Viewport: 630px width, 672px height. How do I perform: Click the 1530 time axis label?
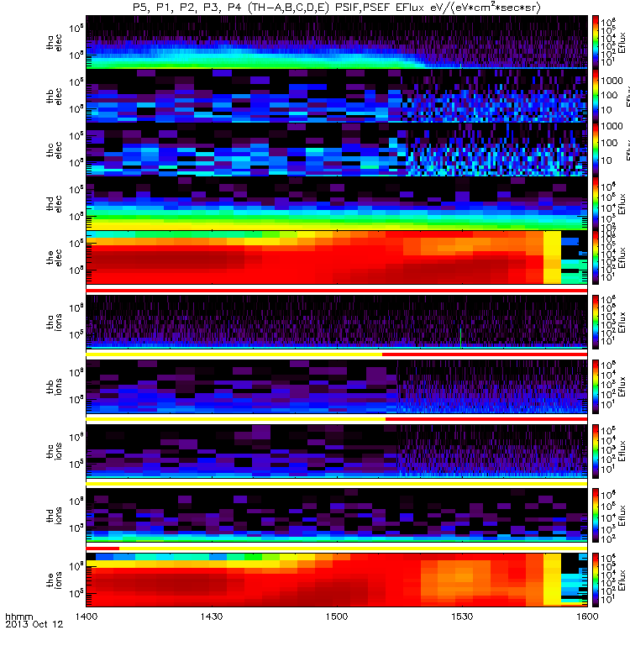[x=462, y=617]
